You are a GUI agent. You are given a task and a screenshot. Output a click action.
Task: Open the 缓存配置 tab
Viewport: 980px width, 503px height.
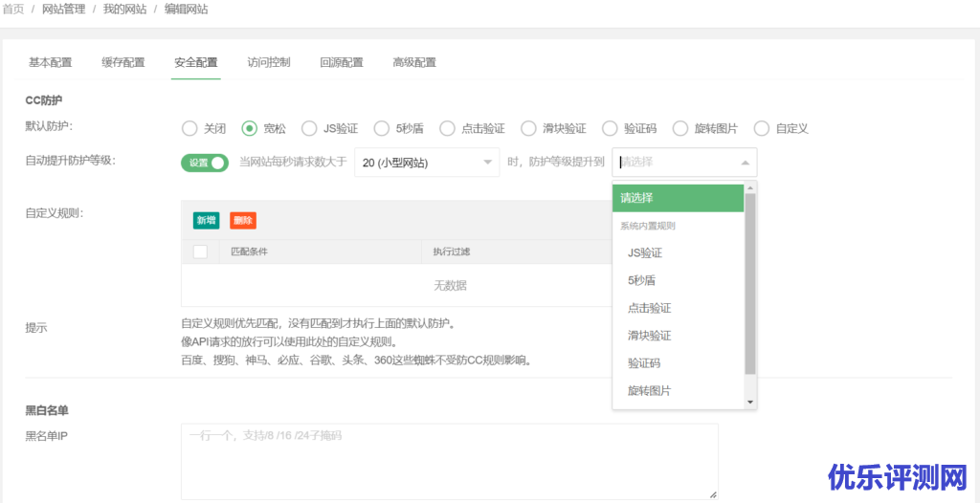122,63
